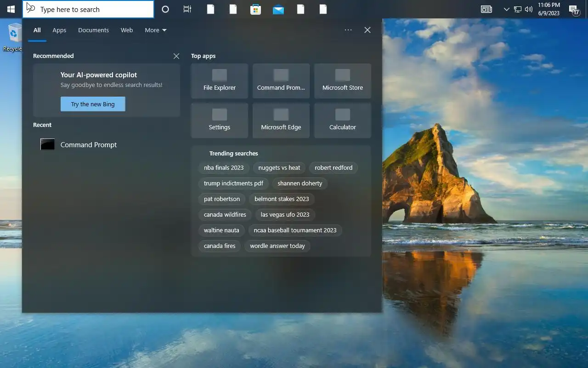Open the Windows Start menu
The width and height of the screenshot is (588, 368).
(11, 9)
